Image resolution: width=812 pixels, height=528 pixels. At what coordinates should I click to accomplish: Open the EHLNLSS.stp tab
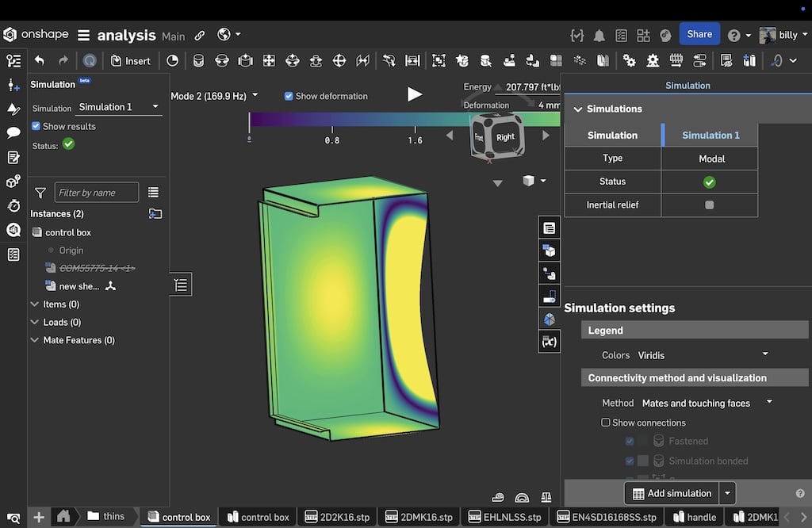tap(504, 517)
